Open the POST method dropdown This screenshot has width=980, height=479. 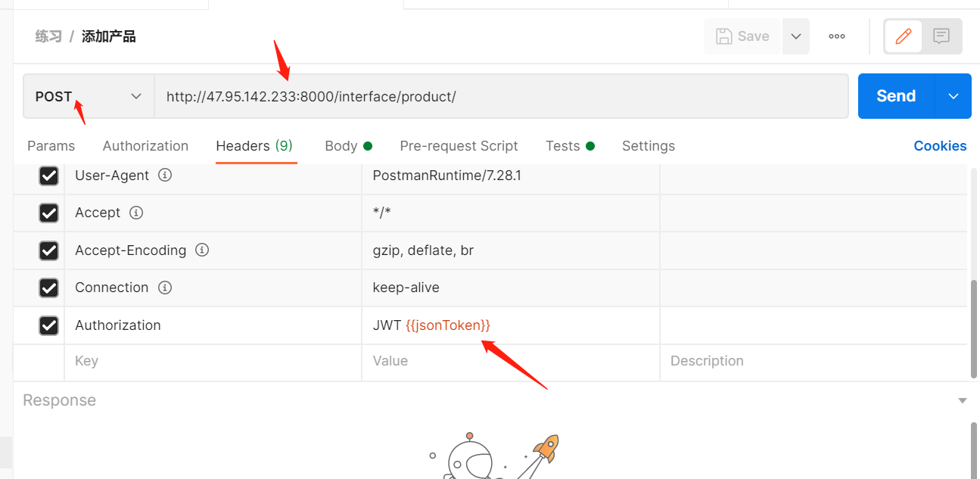(x=89, y=96)
